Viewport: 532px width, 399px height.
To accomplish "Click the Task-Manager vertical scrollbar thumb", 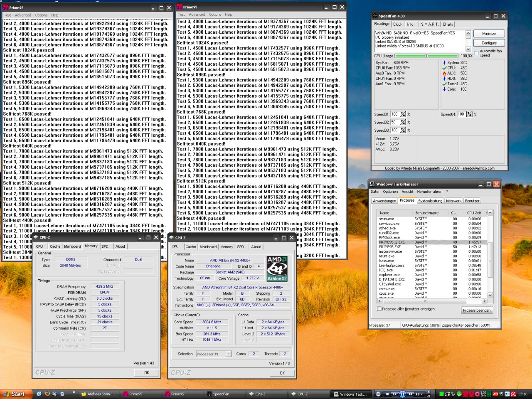I will [490, 260].
